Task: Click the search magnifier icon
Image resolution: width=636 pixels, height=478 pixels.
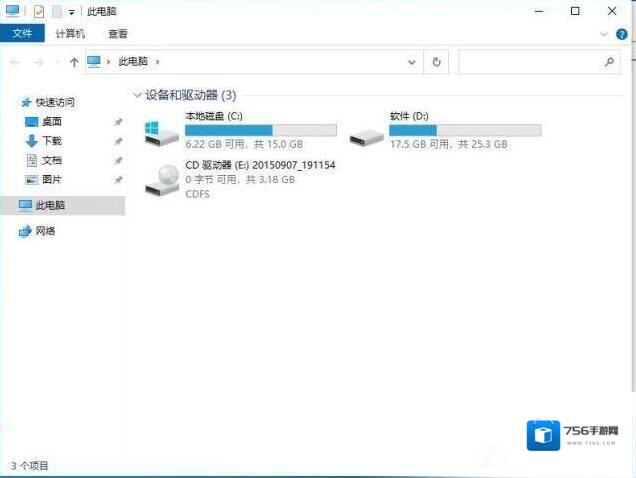Action: pos(609,62)
